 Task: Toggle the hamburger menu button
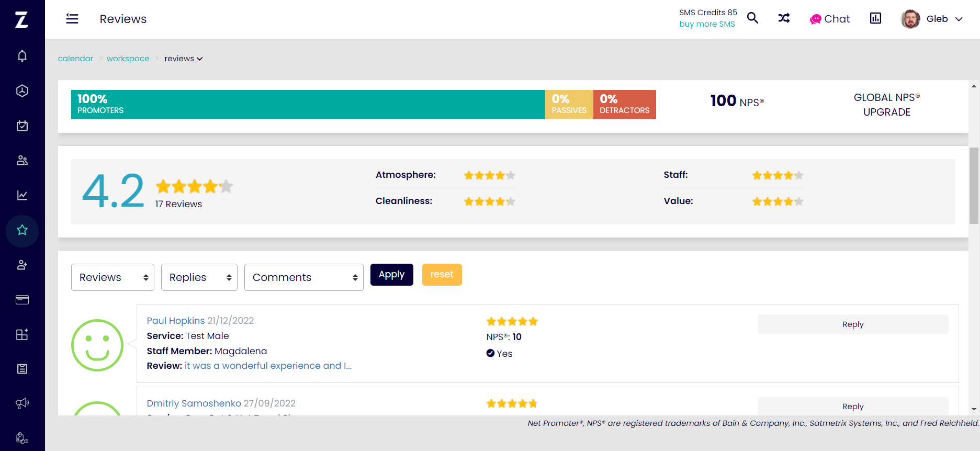click(x=72, y=19)
